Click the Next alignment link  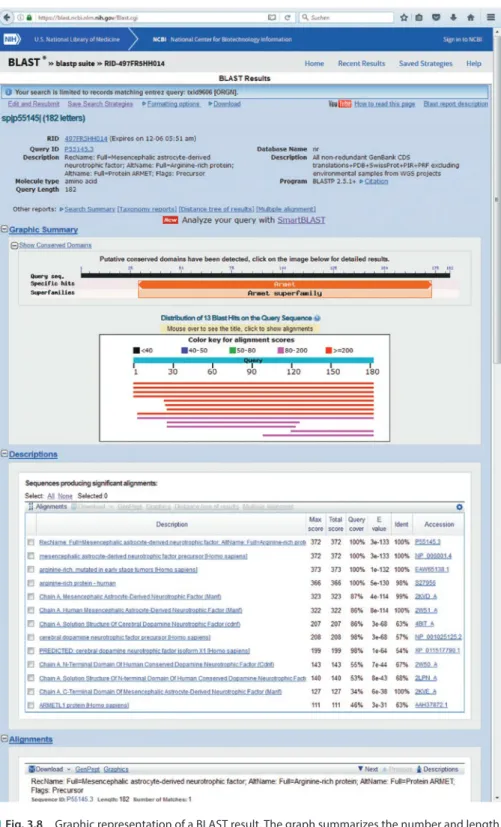point(368,769)
